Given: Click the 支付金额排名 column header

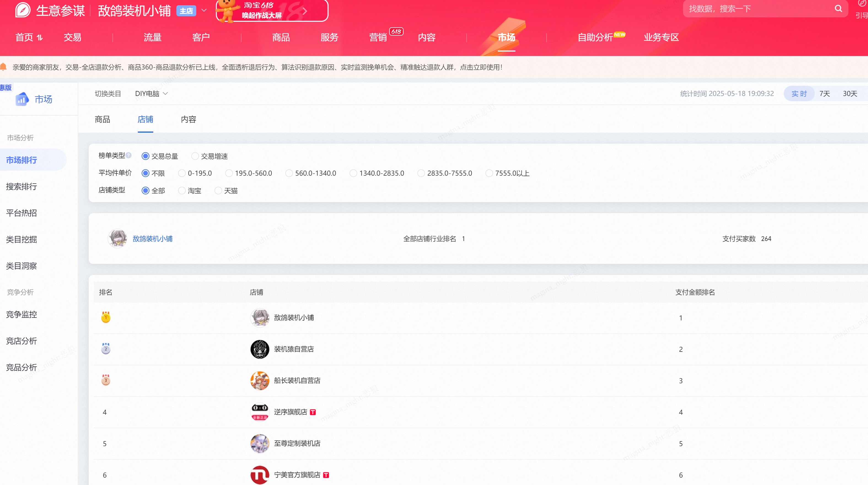Looking at the screenshot, I should pos(695,292).
